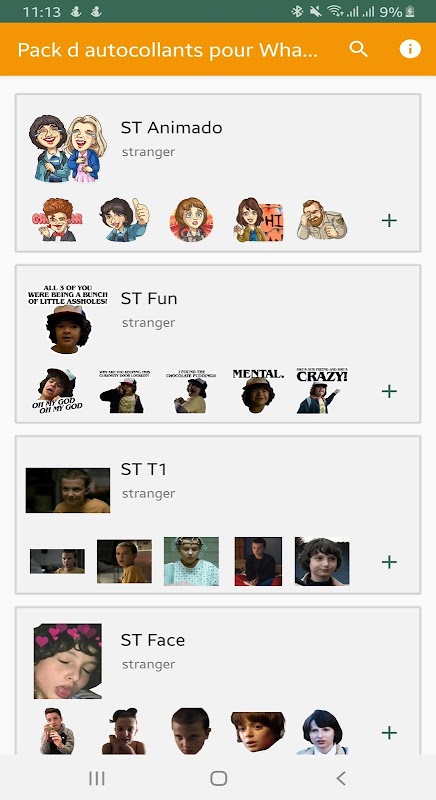Image resolution: width=436 pixels, height=800 pixels.
Task: Open the ST T1 pack title
Action: [143, 469]
